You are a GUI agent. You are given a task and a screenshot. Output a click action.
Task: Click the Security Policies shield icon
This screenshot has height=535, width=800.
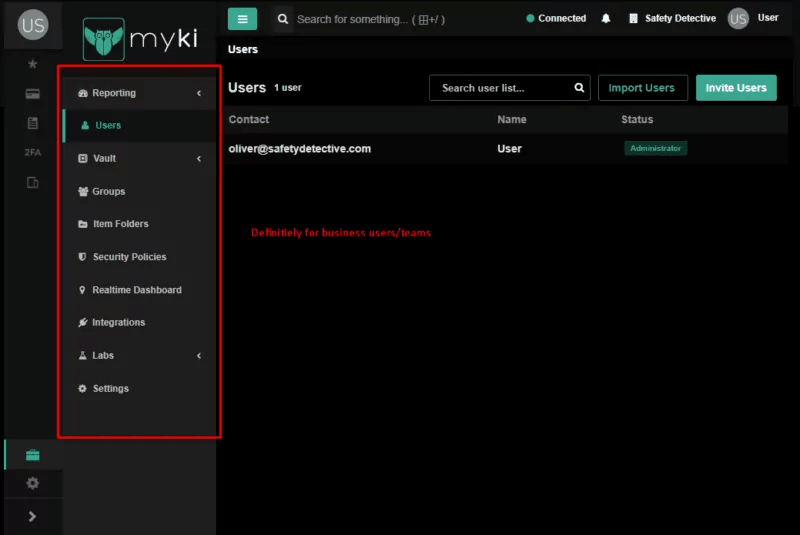[82, 257]
